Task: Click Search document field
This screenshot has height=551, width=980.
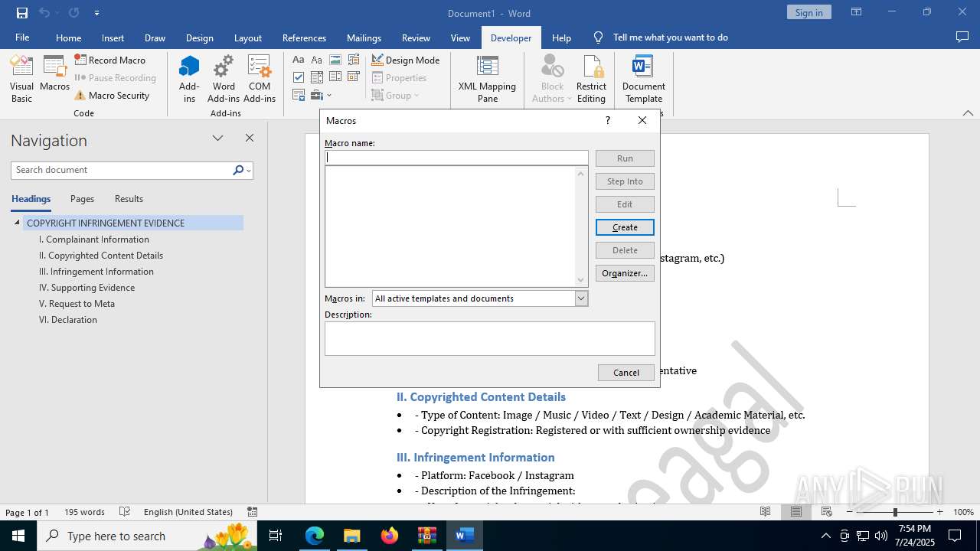Action: click(x=121, y=170)
